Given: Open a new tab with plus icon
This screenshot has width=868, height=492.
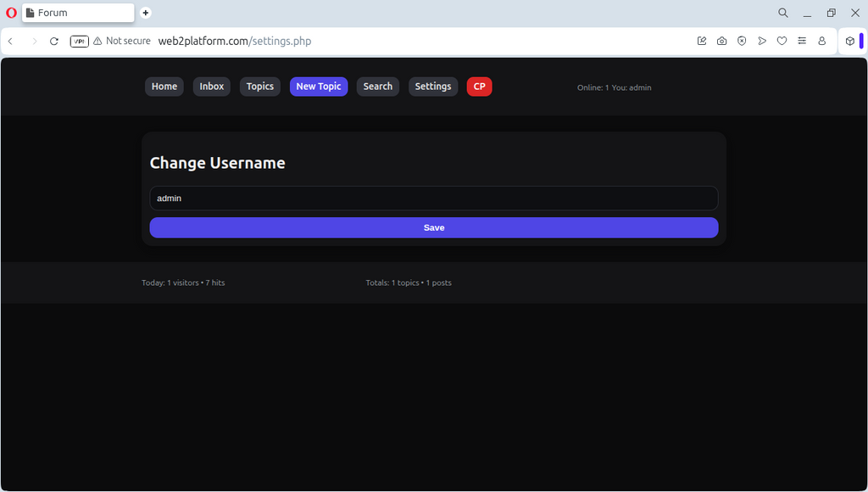Looking at the screenshot, I should coord(146,13).
